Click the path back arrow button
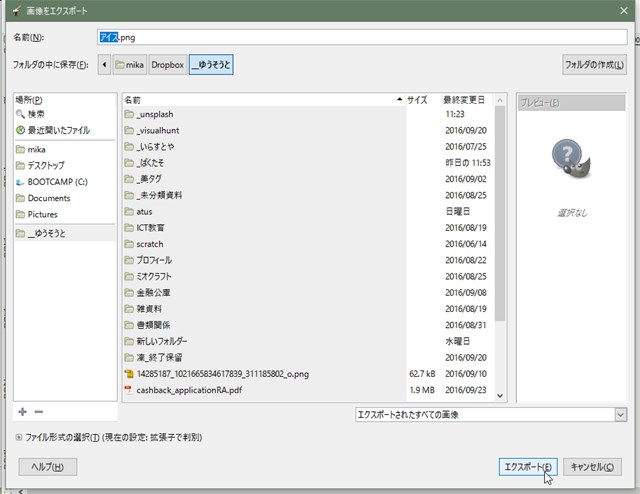This screenshot has width=640, height=494. pos(104,65)
